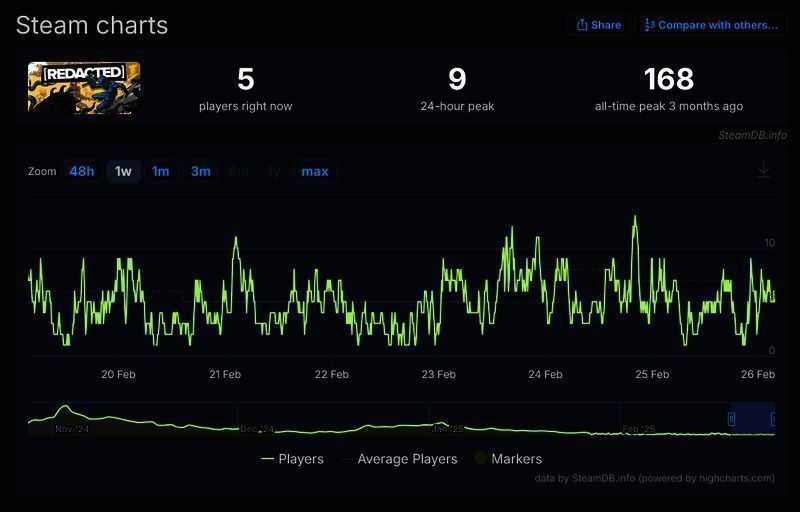
Task: Set zoom range to 48h
Action: 82,171
